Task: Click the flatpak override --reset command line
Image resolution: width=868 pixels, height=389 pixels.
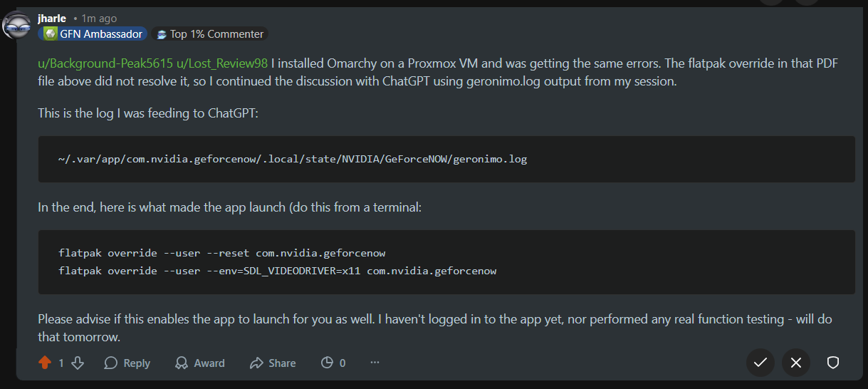Action: [x=222, y=253]
